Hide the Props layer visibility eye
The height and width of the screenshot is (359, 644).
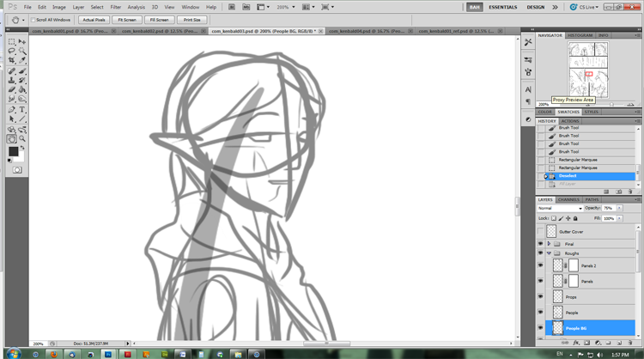point(541,296)
